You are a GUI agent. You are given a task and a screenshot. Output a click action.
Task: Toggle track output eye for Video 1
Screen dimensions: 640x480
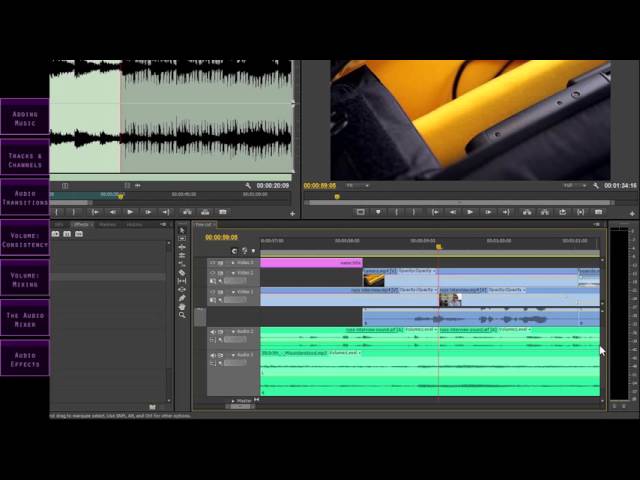(213, 292)
